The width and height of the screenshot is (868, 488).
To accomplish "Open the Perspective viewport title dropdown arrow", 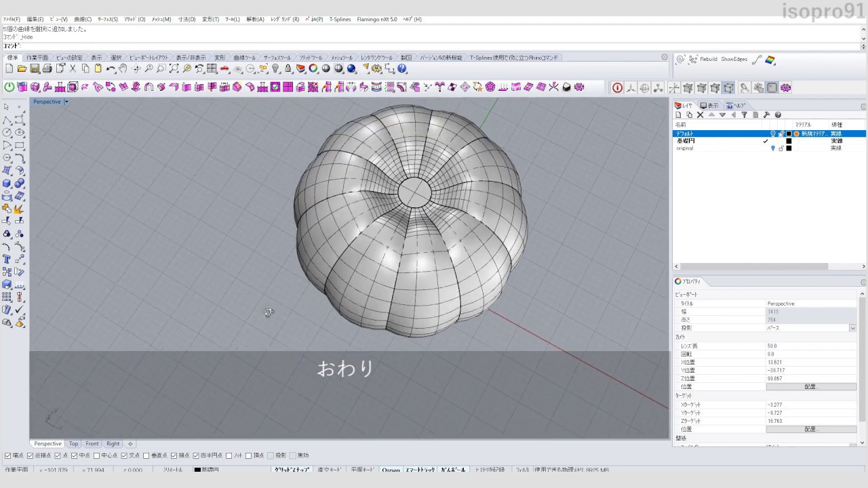I will coord(66,102).
